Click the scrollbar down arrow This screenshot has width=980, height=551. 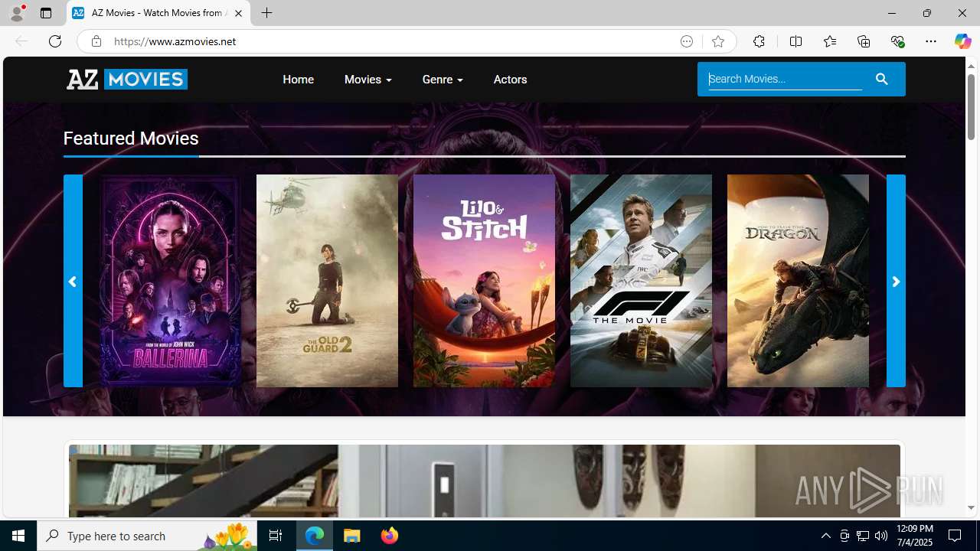tap(971, 507)
